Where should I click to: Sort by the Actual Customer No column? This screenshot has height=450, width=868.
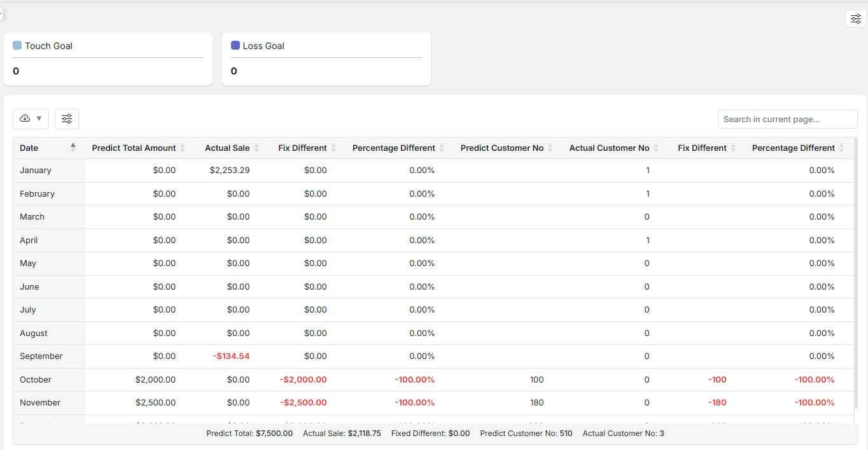(x=656, y=148)
